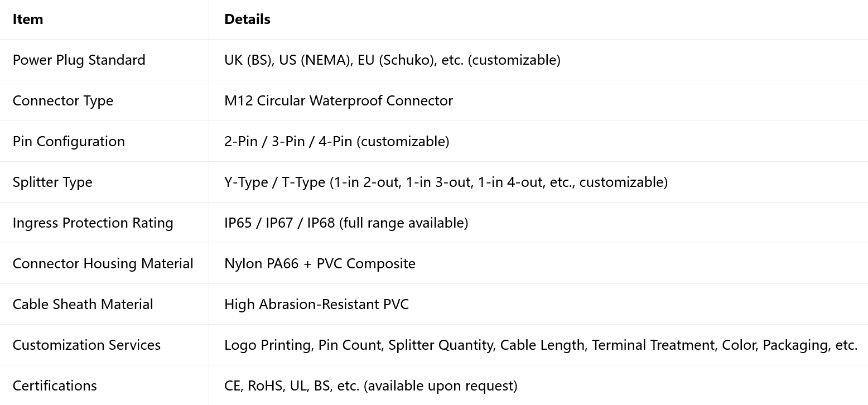868x405 pixels.
Task: Select the "Power Plug Standard" cell
Action: (79, 60)
